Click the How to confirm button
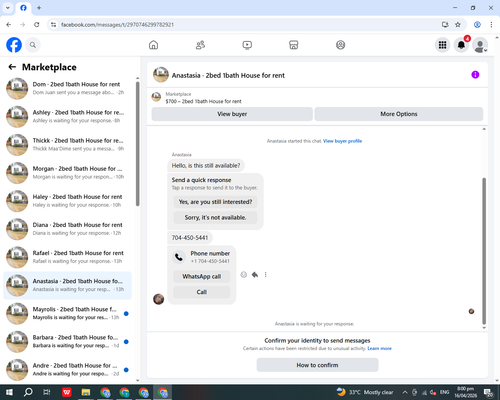 click(x=317, y=365)
